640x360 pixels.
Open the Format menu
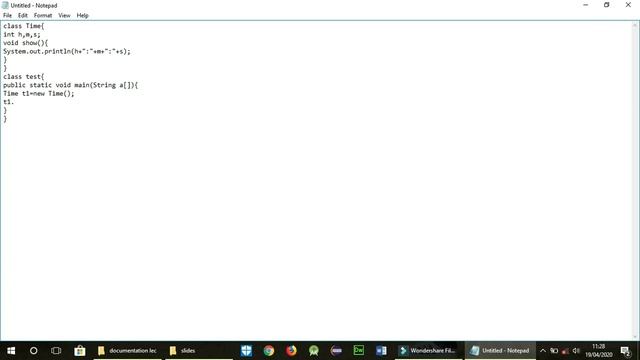pyautogui.click(x=43, y=16)
